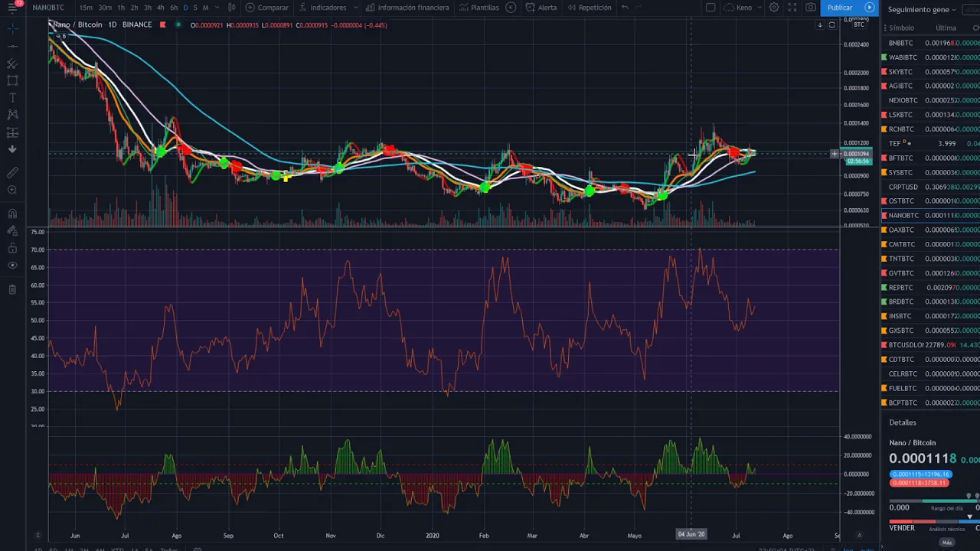Select the trend line drawing tool

(x=12, y=46)
